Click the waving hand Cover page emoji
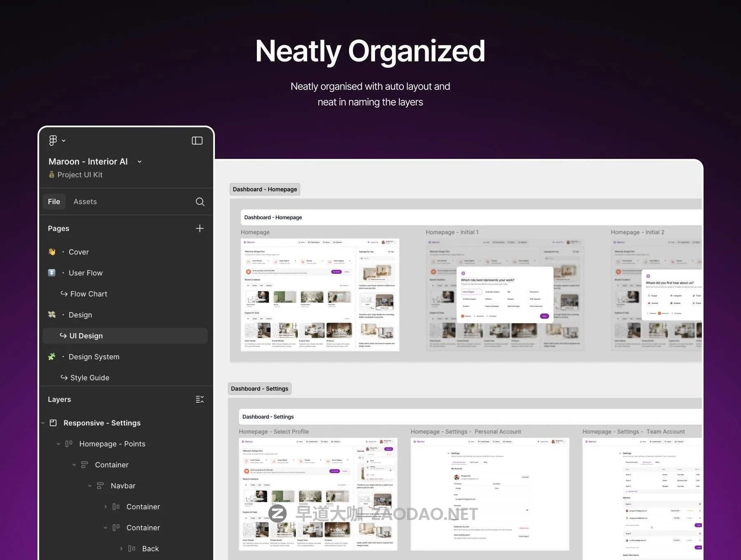Viewport: 741px width, 560px height. 52,252
